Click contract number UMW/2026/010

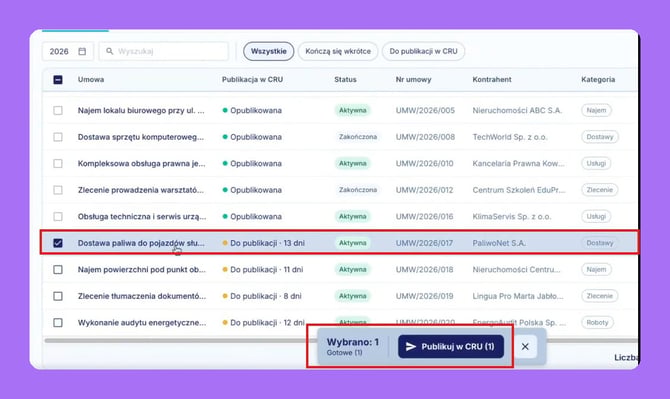(x=424, y=163)
